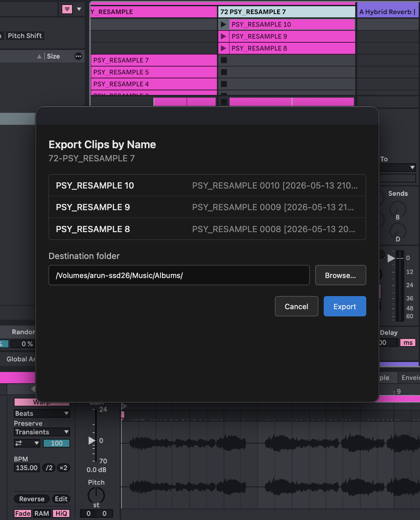Toggle the track delay ms unit button

[x=408, y=343]
